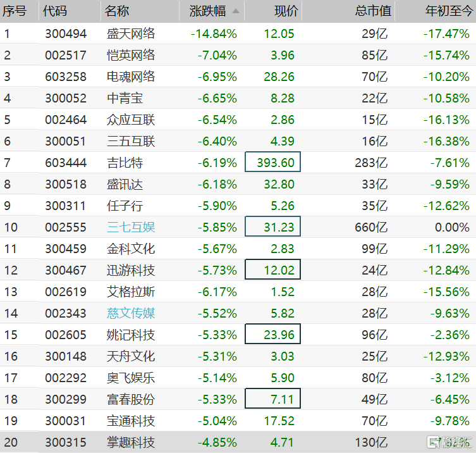Open 天舟文化 stock name

(131, 356)
